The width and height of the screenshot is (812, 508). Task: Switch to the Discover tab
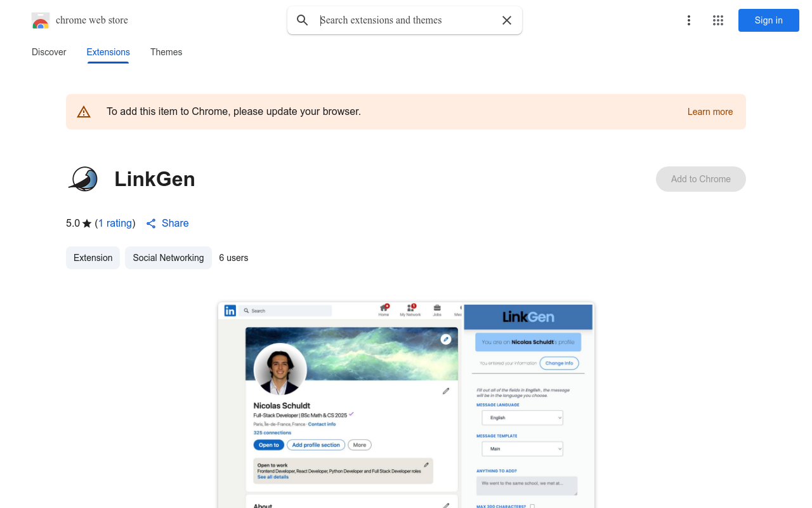pyautogui.click(x=49, y=52)
